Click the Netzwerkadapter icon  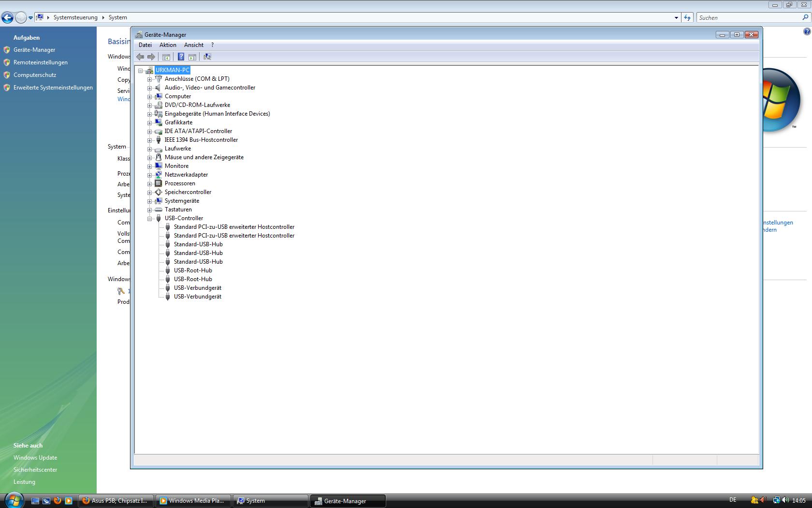coord(159,175)
